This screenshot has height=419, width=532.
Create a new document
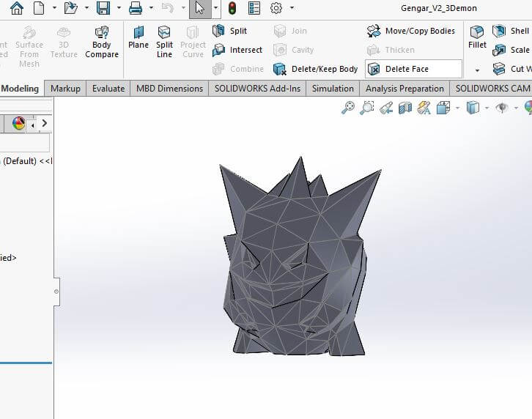tap(39, 8)
